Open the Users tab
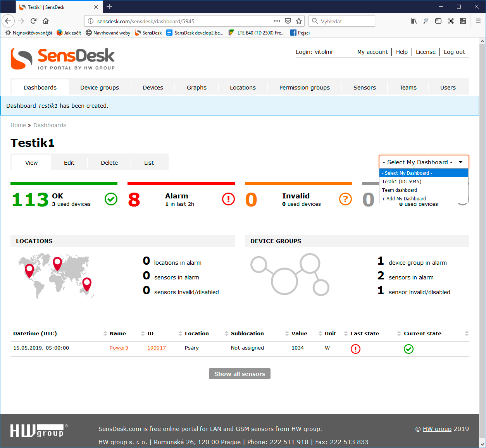486x448 pixels. click(448, 88)
